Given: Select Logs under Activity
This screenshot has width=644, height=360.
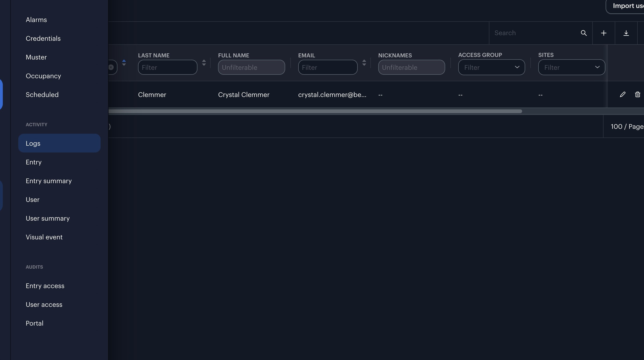Looking at the screenshot, I should 59,143.
